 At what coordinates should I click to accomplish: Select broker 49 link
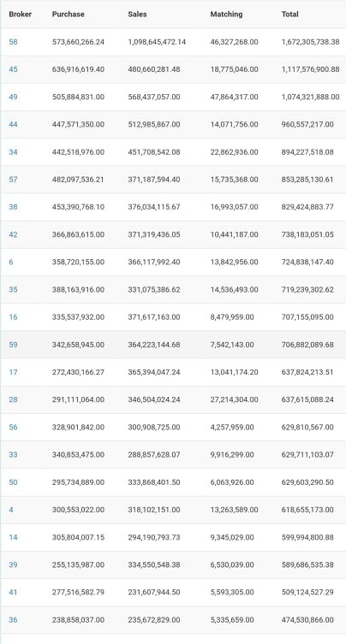pyautogui.click(x=13, y=97)
